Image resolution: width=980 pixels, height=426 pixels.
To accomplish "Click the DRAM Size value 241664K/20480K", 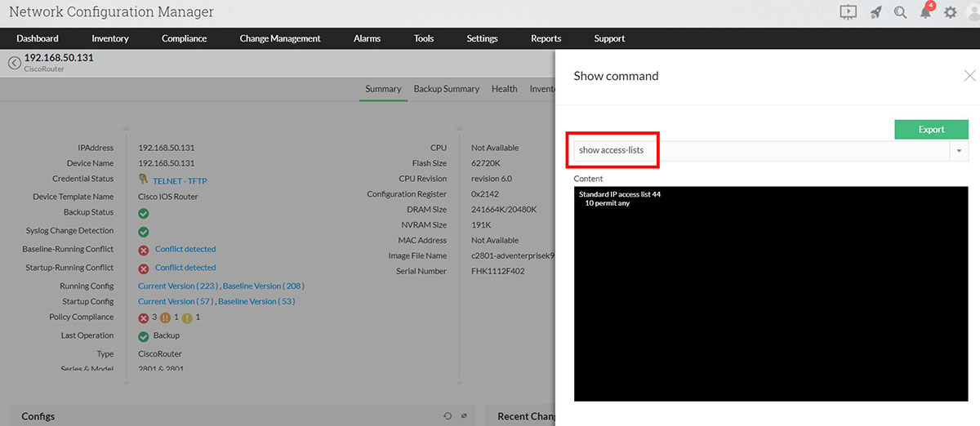I will pos(504,210).
